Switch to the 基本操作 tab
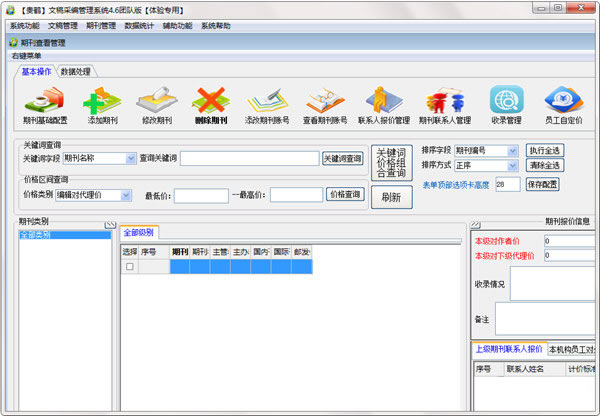This screenshot has width=600, height=416. point(36,72)
